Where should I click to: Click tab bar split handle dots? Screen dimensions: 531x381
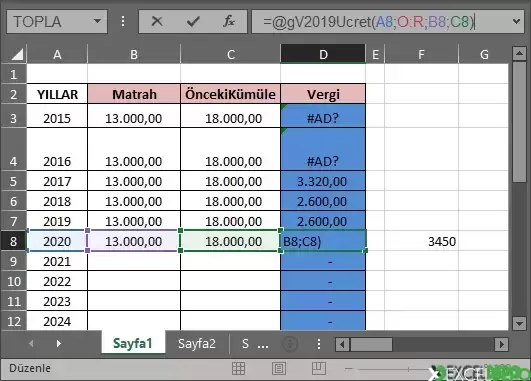point(319,344)
